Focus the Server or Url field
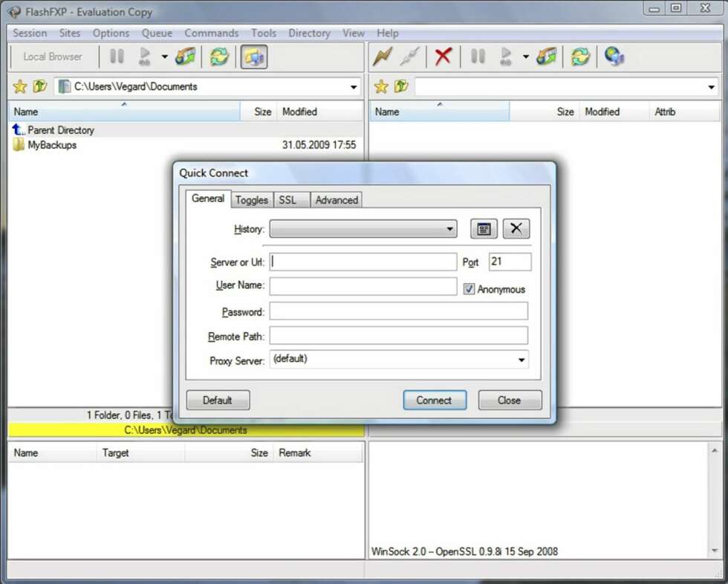Viewport: 728px width, 584px height. click(363, 262)
